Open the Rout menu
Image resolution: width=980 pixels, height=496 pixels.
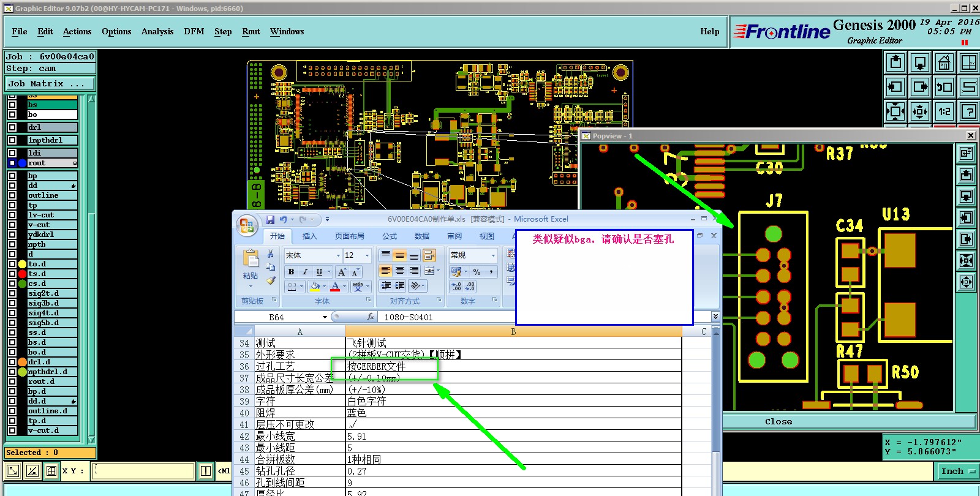[x=251, y=32]
